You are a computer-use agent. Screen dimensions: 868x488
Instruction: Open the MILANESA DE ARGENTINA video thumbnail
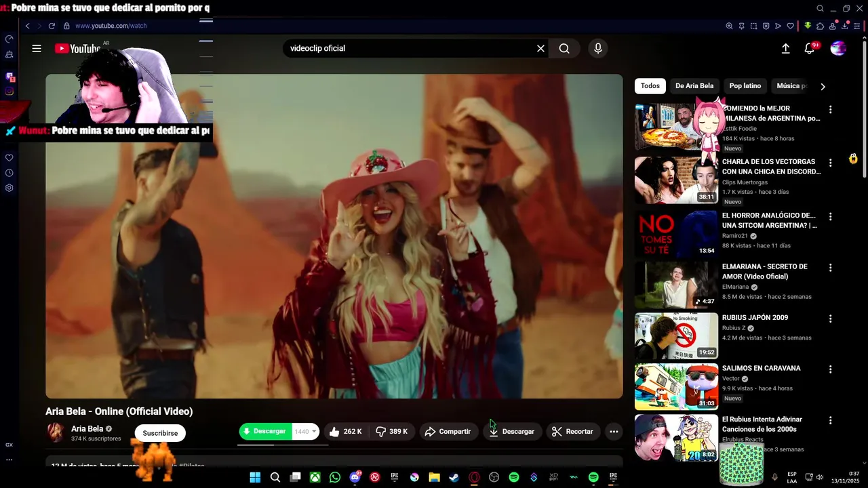(676, 127)
